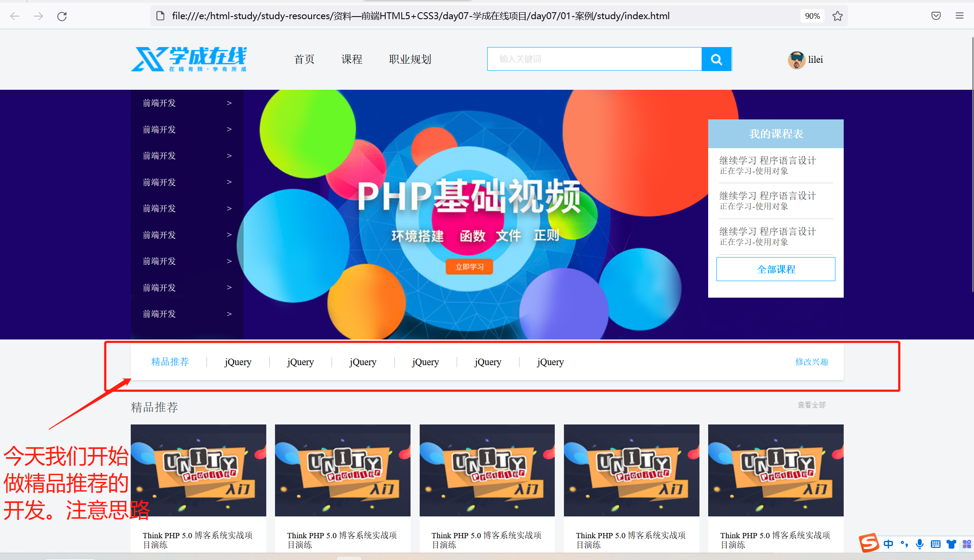This screenshot has width=974, height=560.
Task: Click the blue search magnifier button
Action: pos(716,59)
